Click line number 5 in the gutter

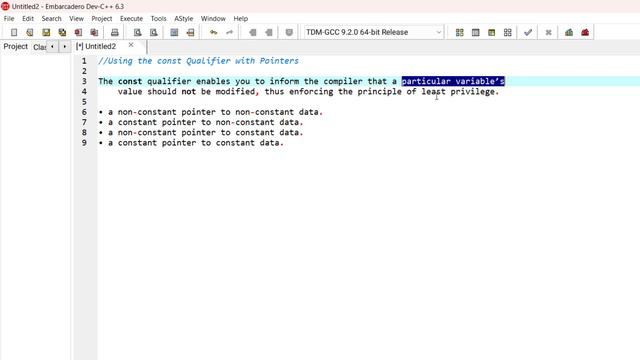(x=84, y=102)
